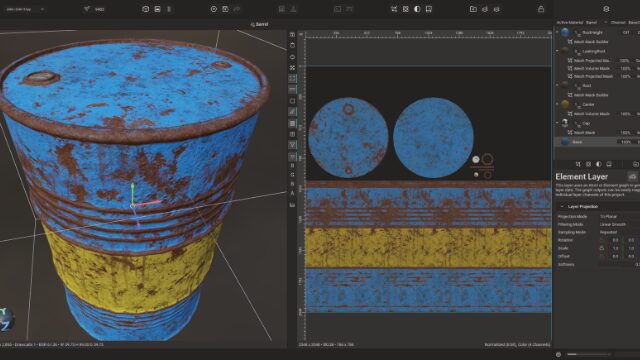The image size is (640, 360).
Task: Click the seed randomize icon in top toolbar
Action: point(87,9)
